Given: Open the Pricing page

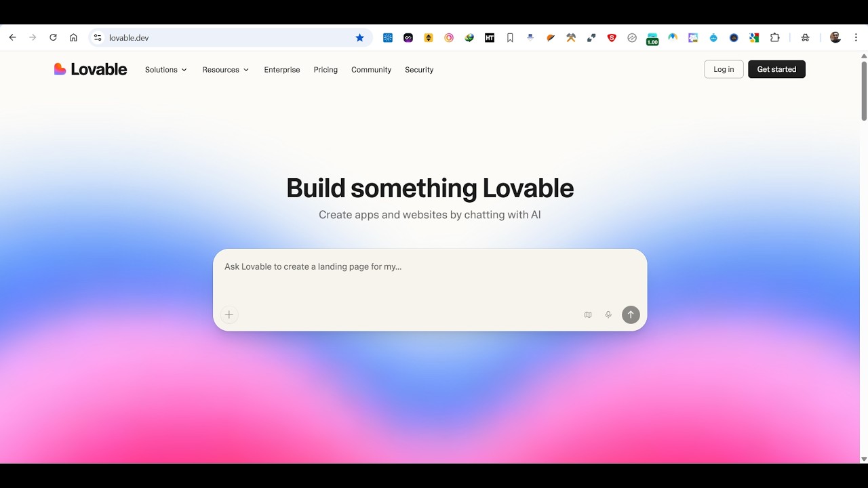Looking at the screenshot, I should coord(325,70).
